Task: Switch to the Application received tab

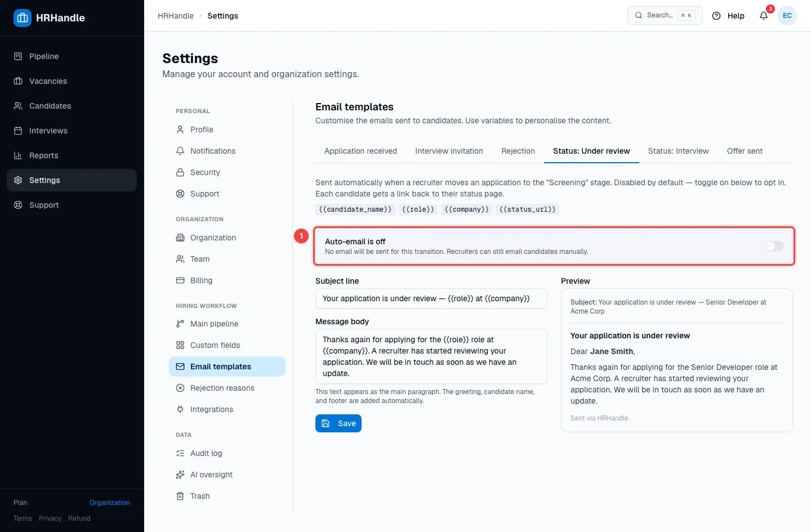Action: click(x=360, y=151)
